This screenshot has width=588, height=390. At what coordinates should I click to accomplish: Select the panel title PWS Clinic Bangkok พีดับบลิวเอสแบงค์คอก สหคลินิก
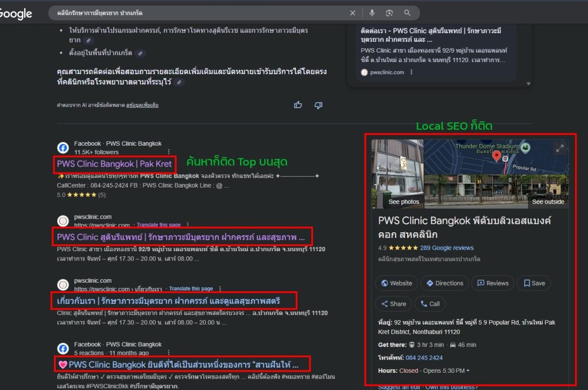465,228
